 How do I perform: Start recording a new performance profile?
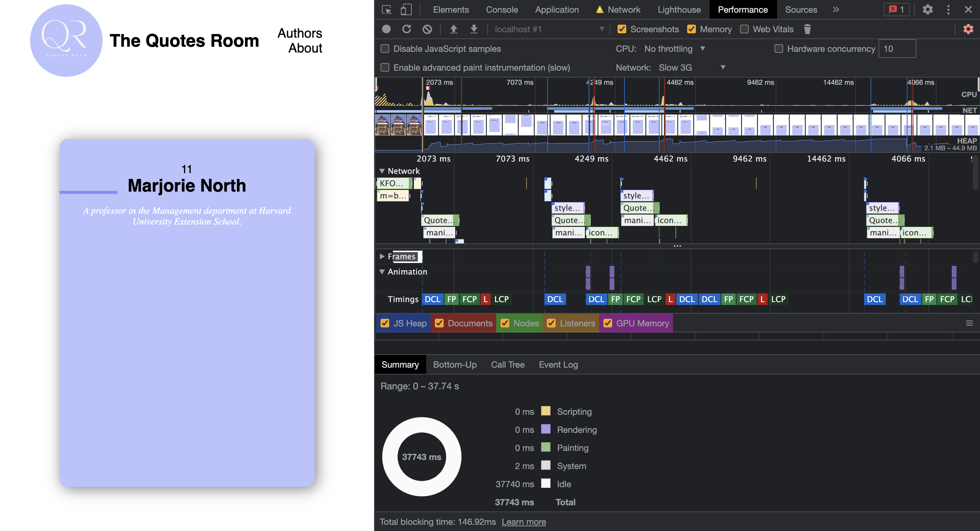386,29
